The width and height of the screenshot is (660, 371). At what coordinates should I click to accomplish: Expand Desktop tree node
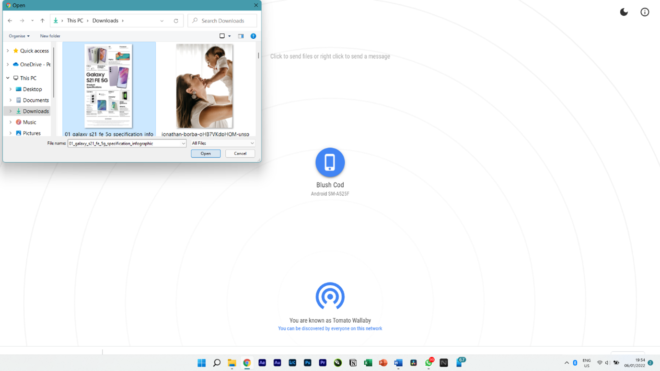tap(11, 89)
